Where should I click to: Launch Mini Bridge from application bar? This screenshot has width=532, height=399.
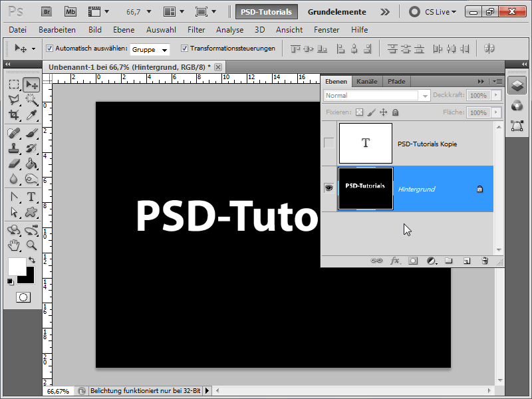click(70, 12)
